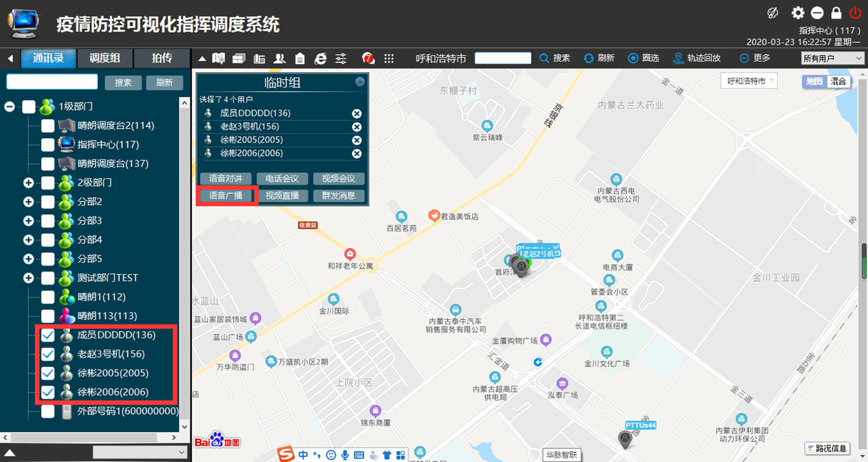Switch map to 混合 view
Image resolution: width=868 pixels, height=462 pixels.
click(x=838, y=82)
